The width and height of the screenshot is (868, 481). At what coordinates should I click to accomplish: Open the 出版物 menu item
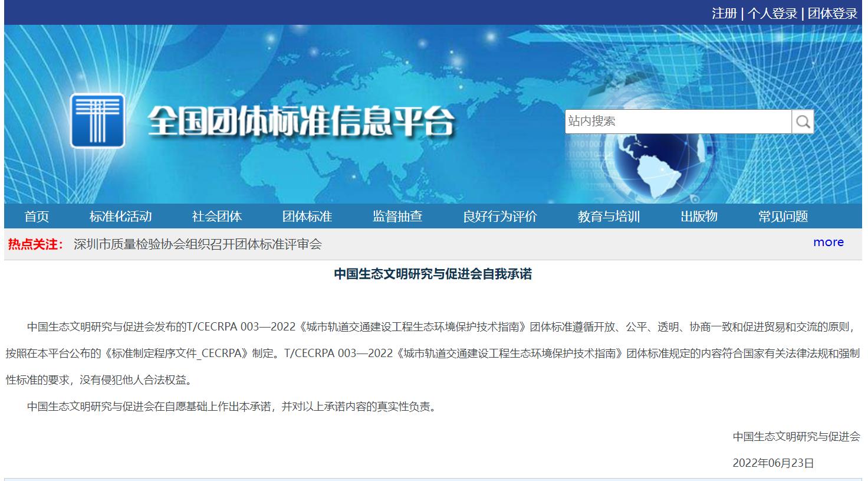point(699,217)
